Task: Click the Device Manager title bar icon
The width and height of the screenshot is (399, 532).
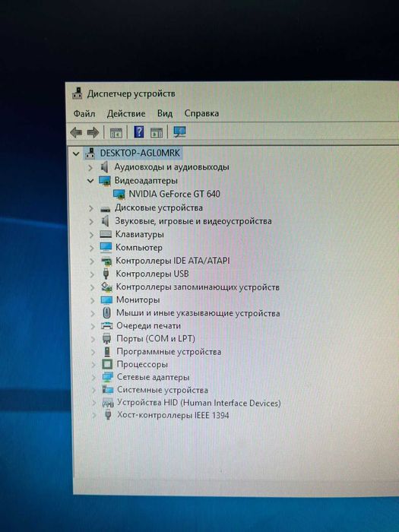Action: (78, 93)
